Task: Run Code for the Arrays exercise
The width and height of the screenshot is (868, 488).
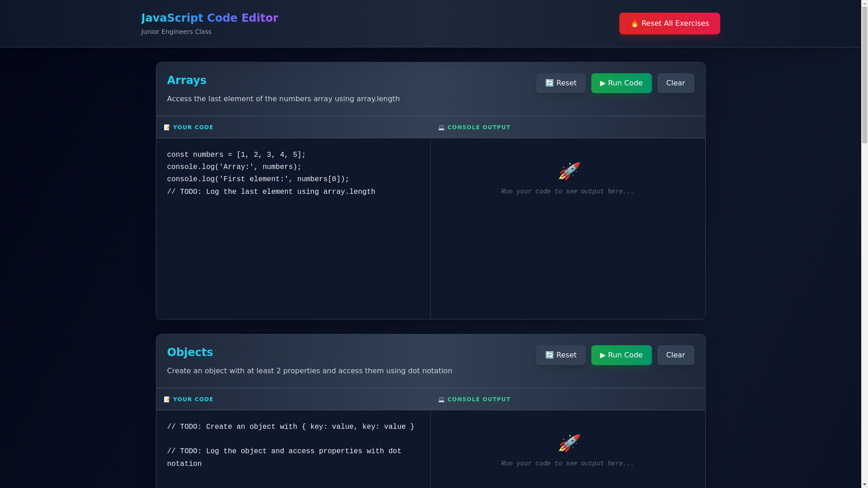Action: (621, 83)
